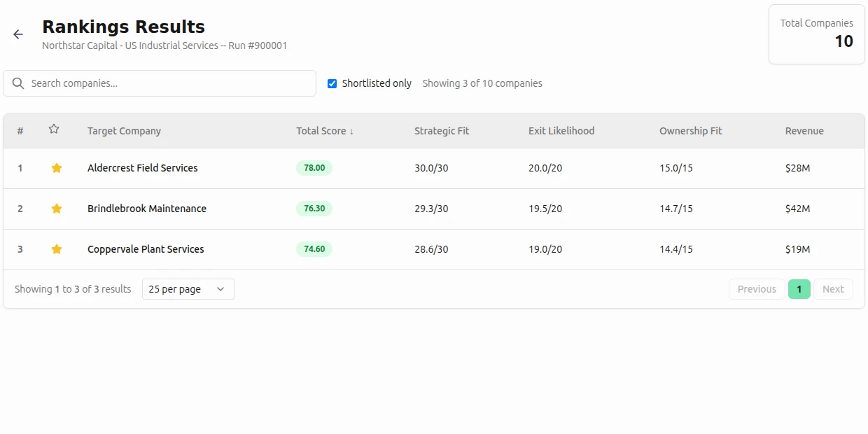The height and width of the screenshot is (434, 868).
Task: Click the Previous page button
Action: point(757,289)
